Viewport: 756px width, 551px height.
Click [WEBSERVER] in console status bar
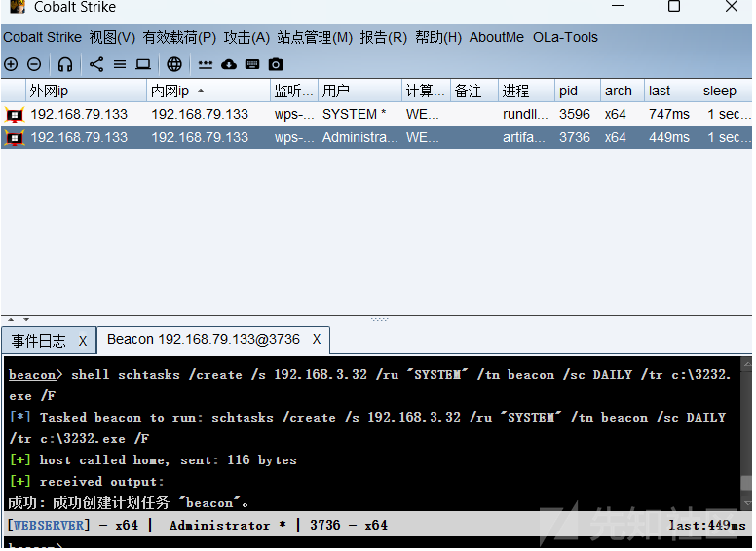[x=49, y=525]
